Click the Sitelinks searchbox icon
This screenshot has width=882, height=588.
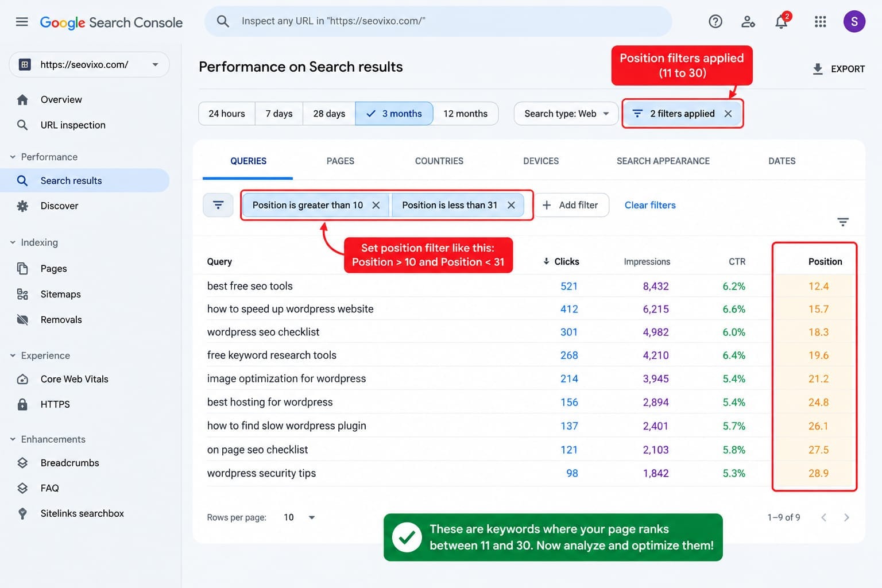(x=22, y=513)
